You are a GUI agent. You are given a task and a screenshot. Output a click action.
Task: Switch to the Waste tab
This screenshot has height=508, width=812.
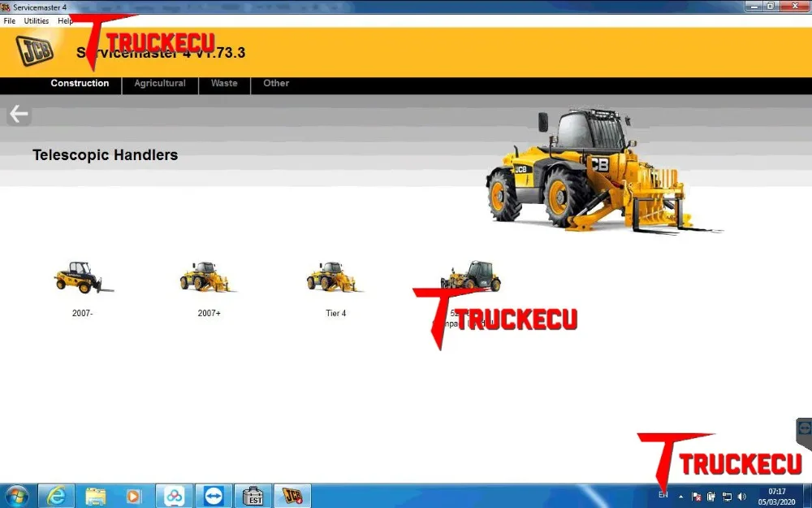(x=224, y=84)
